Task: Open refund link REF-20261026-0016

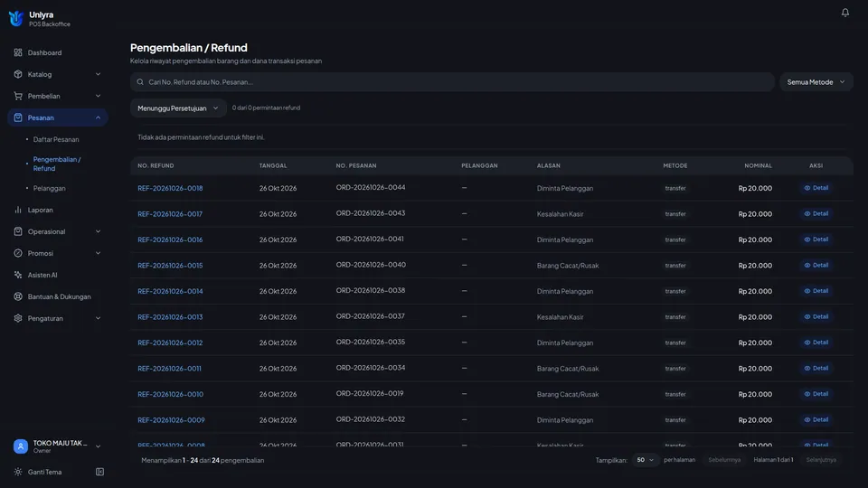Action: [170, 239]
